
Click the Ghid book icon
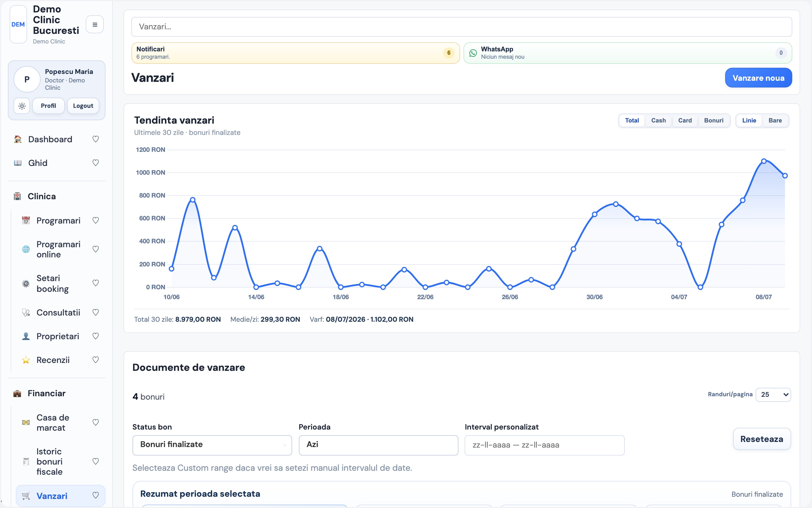pos(18,163)
